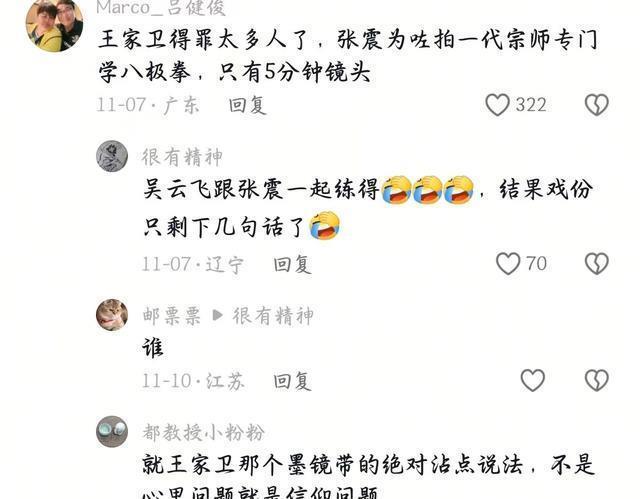Like Marco_吕健俊's comment with 322 likes
This screenshot has height=499, width=640.
(x=497, y=104)
